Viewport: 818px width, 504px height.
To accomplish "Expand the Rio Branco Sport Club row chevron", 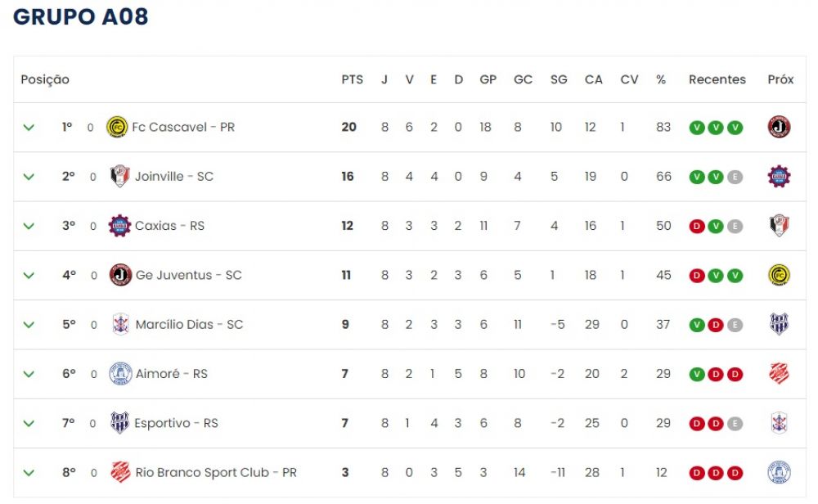I will 29,473.
